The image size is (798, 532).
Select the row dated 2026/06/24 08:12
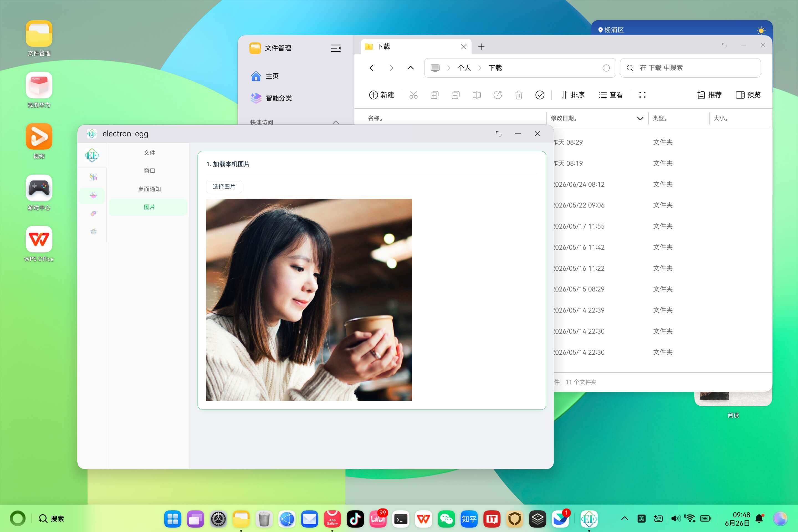point(662,184)
